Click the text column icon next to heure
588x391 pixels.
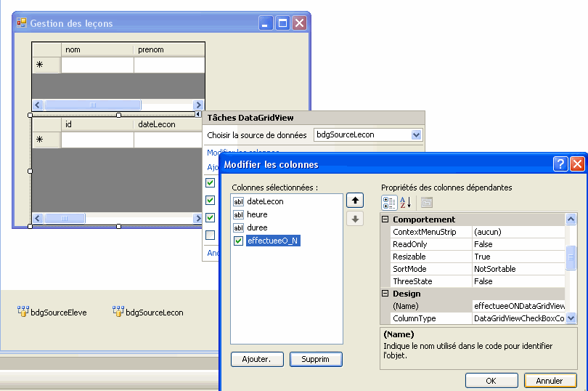[239, 215]
